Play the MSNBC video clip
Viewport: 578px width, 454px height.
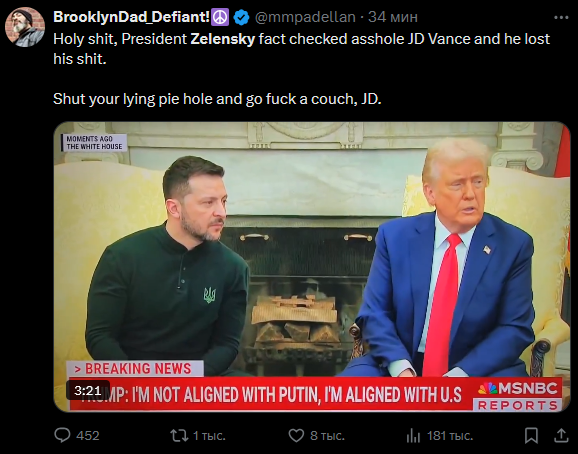point(312,266)
